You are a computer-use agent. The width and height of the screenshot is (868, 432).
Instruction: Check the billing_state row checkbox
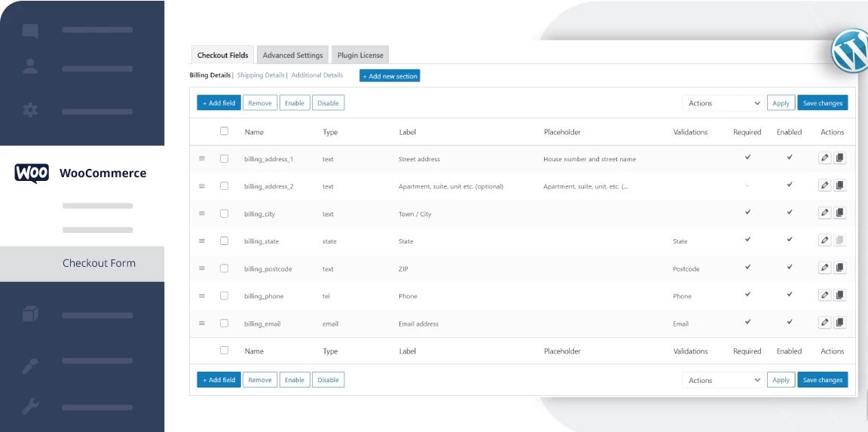tap(225, 241)
